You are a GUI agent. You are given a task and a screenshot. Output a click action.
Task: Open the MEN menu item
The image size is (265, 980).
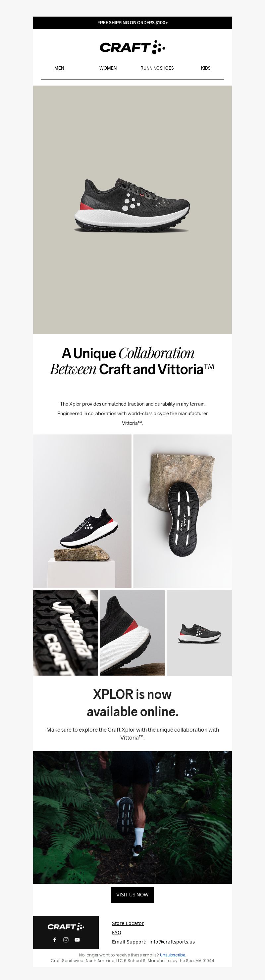(x=59, y=68)
